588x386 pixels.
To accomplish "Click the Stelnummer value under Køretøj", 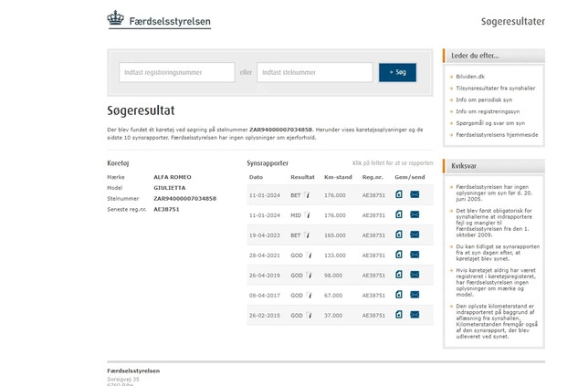I will click(184, 199).
